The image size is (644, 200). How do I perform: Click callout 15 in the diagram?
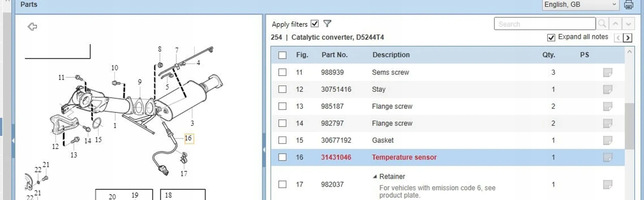(x=98, y=139)
